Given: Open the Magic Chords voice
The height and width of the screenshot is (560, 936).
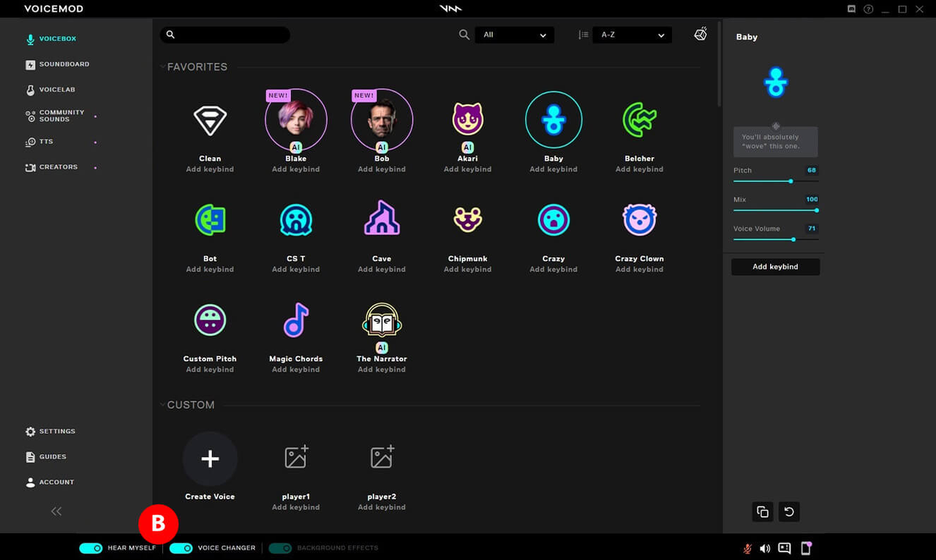Looking at the screenshot, I should [x=295, y=319].
